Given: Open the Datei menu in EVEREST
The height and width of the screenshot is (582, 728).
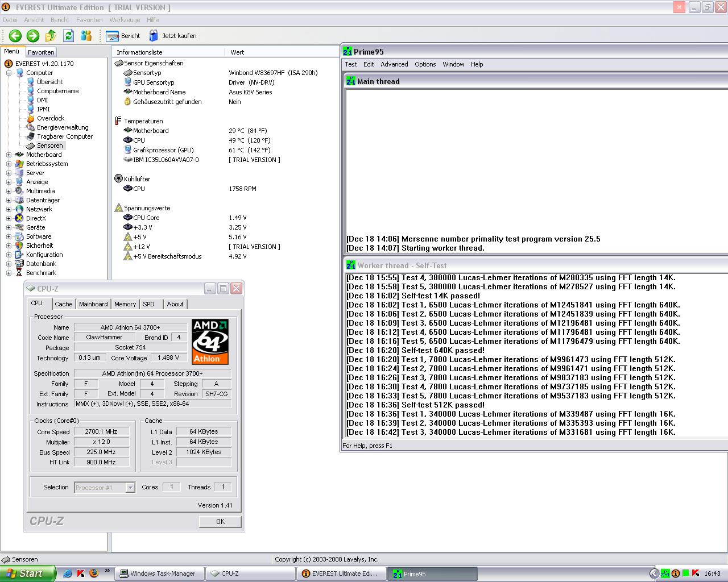Looking at the screenshot, I should coord(10,20).
